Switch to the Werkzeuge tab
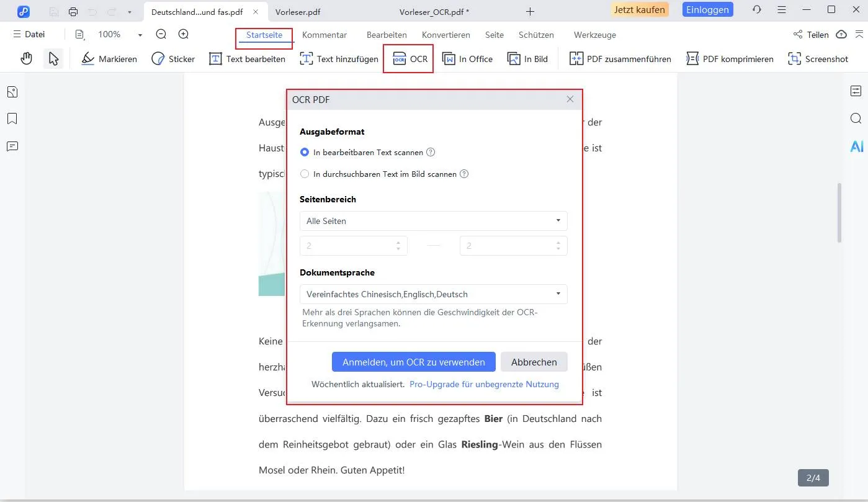The image size is (868, 502). tap(595, 35)
